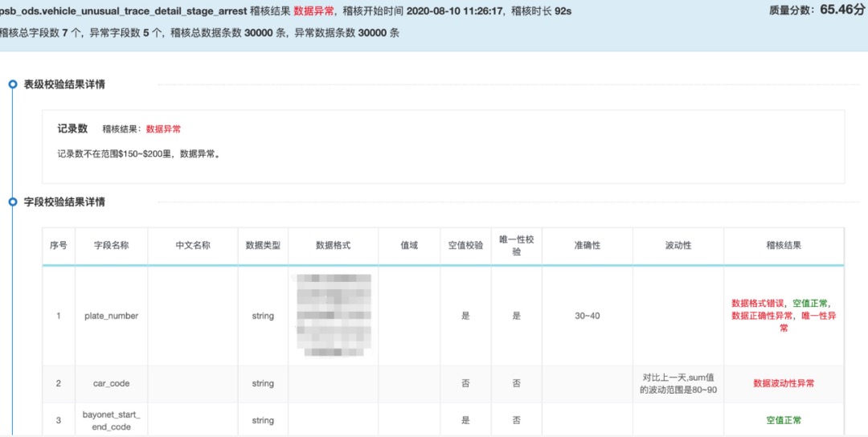
Task: Select the bayonet_start_end_code field cell
Action: pyautogui.click(x=111, y=420)
